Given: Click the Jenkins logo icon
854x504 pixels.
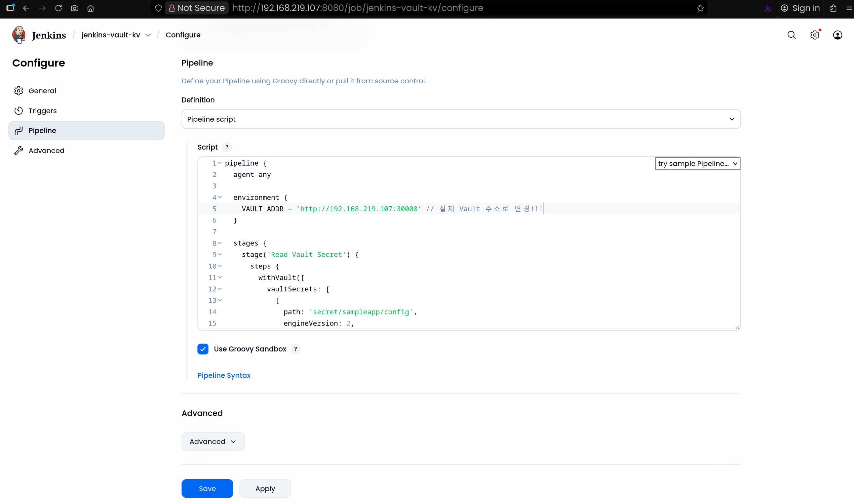Looking at the screenshot, I should [x=19, y=35].
